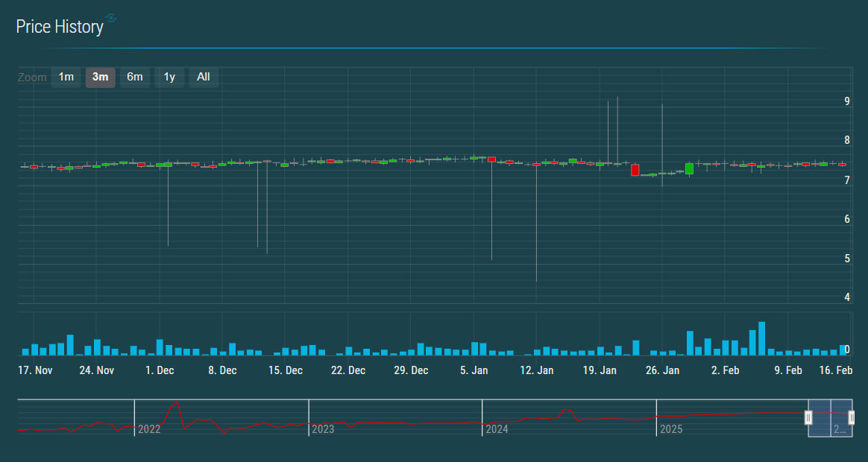Click the large green candlestick before 2. Feb
The width and height of the screenshot is (868, 462).
coord(690,168)
